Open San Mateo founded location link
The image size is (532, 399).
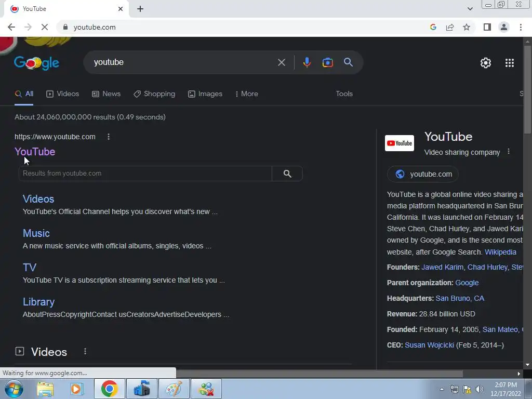click(500, 330)
